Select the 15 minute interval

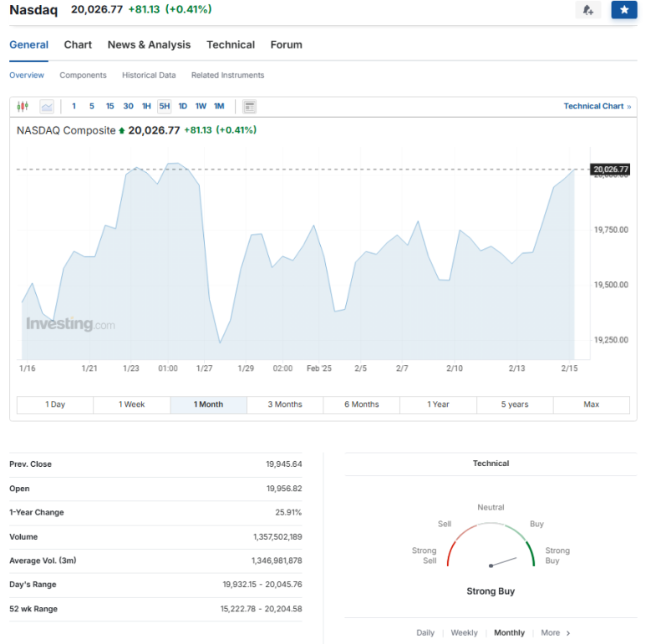[110, 106]
